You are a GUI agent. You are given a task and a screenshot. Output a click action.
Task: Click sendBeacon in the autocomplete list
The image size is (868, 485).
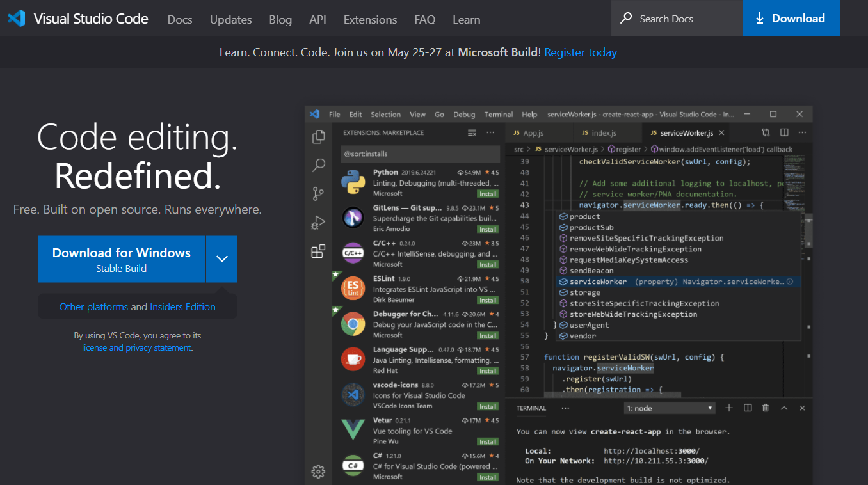678,271
